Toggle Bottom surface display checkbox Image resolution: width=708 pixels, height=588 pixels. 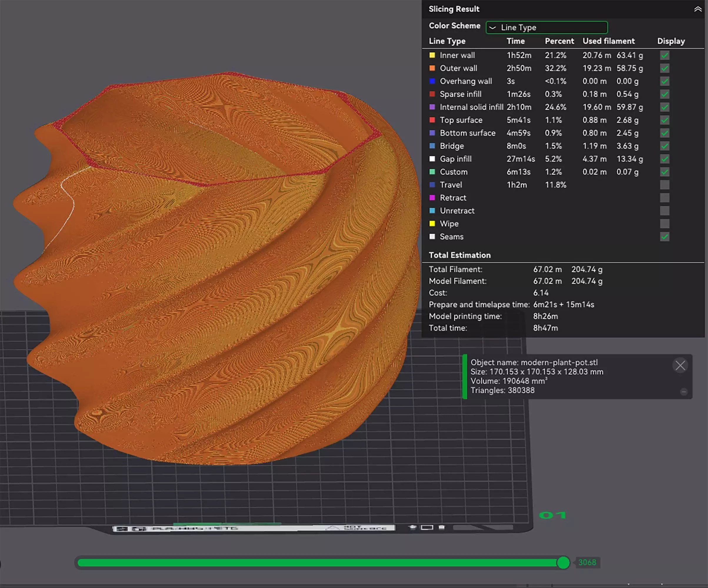[664, 133]
